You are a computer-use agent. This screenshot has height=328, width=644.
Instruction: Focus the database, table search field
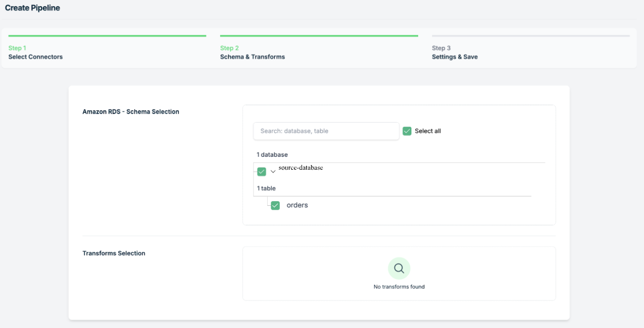[x=326, y=131]
